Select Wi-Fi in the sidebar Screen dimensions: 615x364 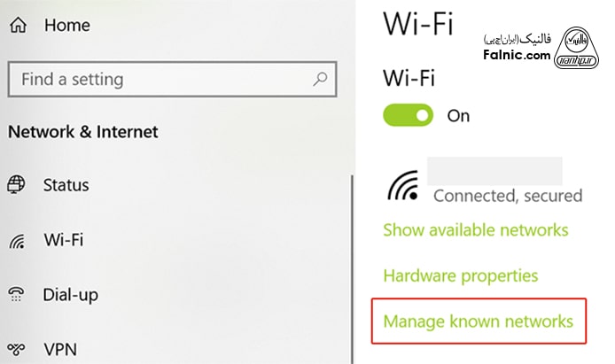(x=62, y=241)
